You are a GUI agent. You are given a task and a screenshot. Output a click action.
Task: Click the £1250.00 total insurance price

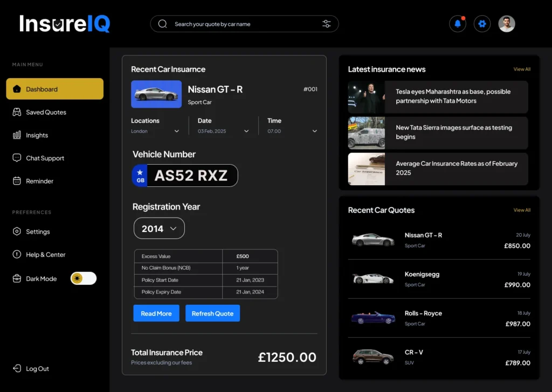point(287,357)
